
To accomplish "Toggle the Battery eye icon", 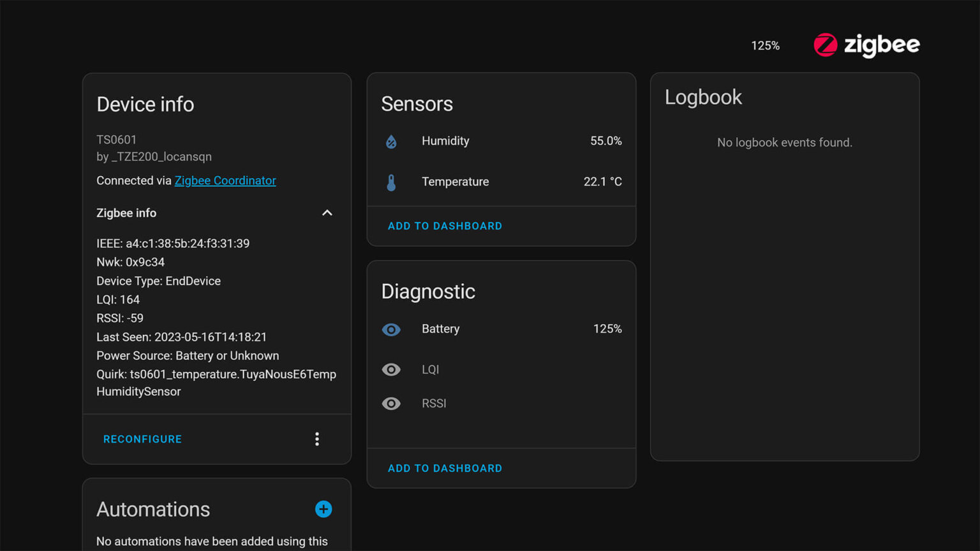I will coord(391,330).
